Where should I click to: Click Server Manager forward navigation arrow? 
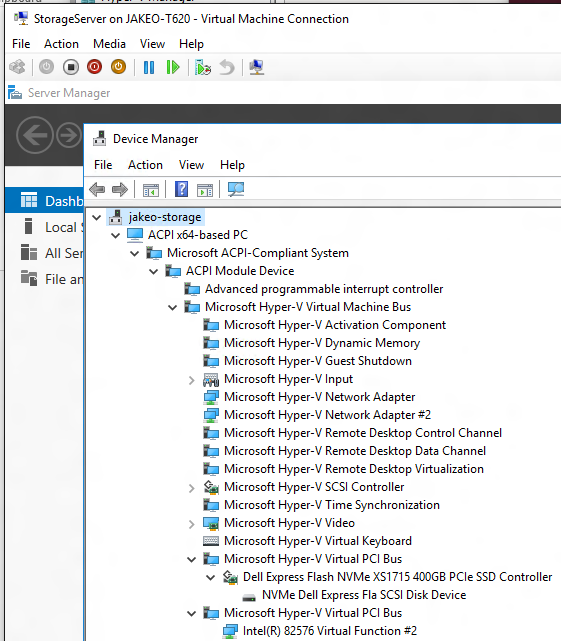click(x=69, y=135)
